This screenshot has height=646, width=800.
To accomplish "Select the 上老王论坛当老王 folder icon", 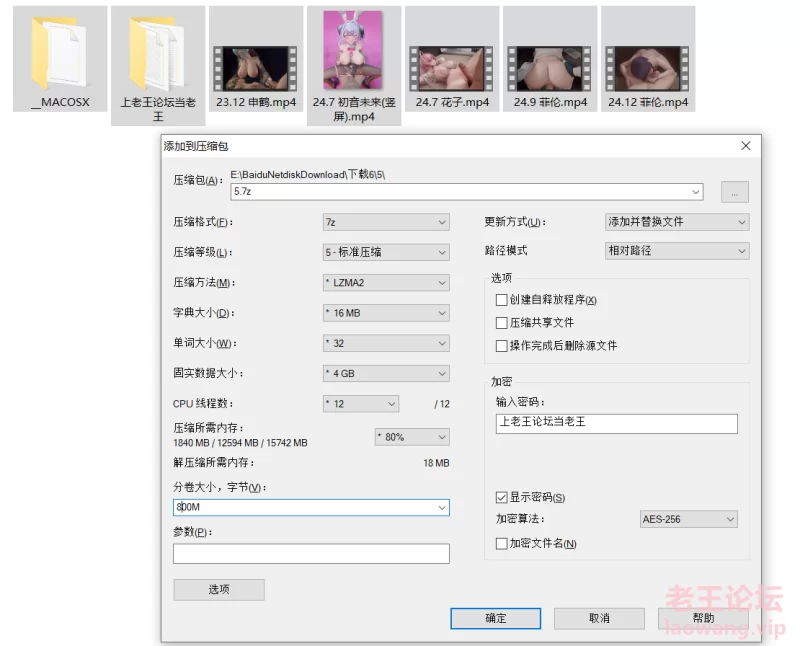I will coord(158,65).
